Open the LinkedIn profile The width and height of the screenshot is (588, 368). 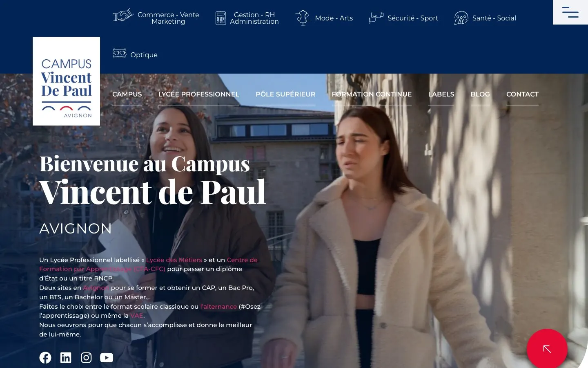pyautogui.click(x=66, y=358)
